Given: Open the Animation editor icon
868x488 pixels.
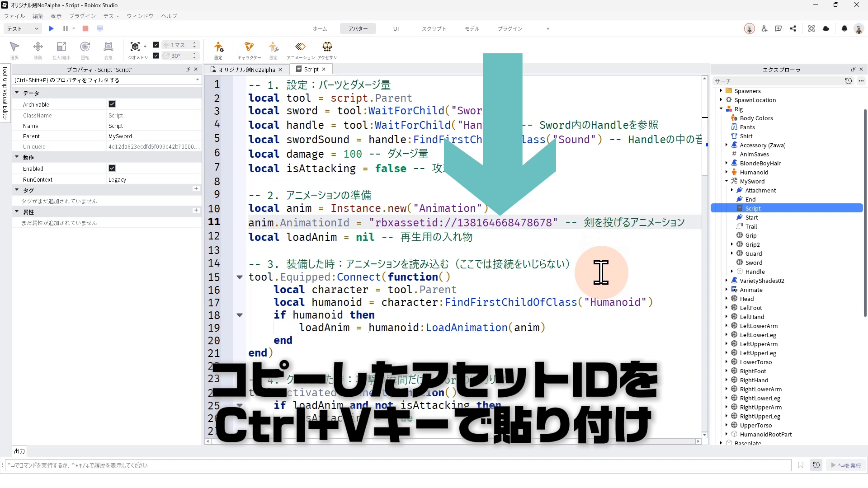Looking at the screenshot, I should click(300, 47).
